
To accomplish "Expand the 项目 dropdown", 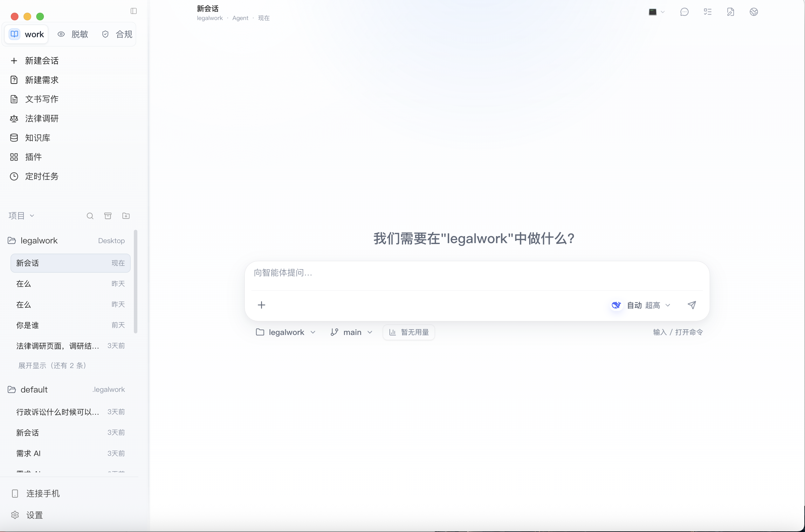I will (x=21, y=216).
